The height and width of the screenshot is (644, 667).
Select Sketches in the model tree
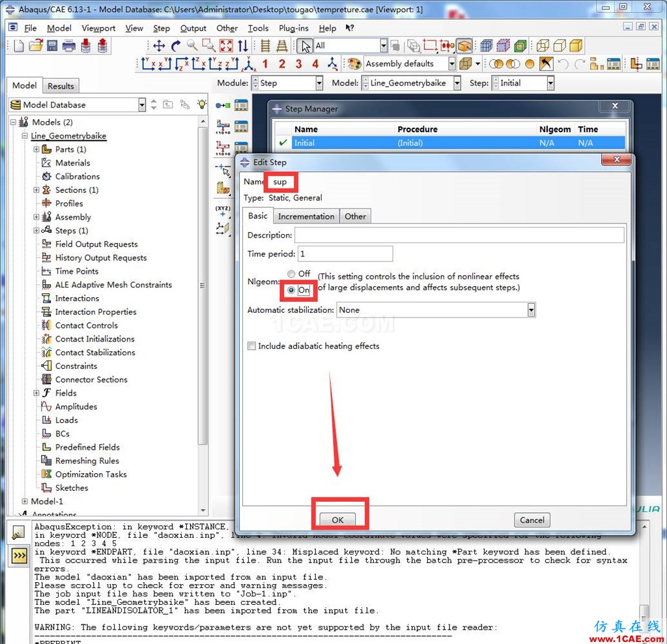(x=72, y=488)
